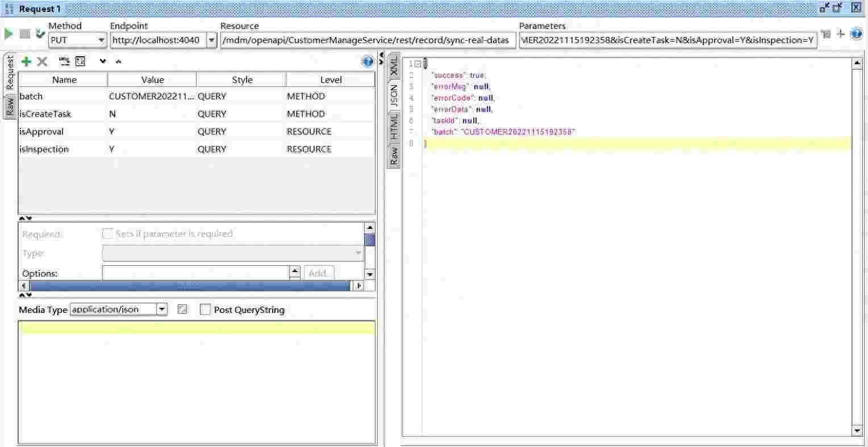Open help for the parameters table
Image resolution: width=868 pixels, height=447 pixels.
tap(368, 61)
